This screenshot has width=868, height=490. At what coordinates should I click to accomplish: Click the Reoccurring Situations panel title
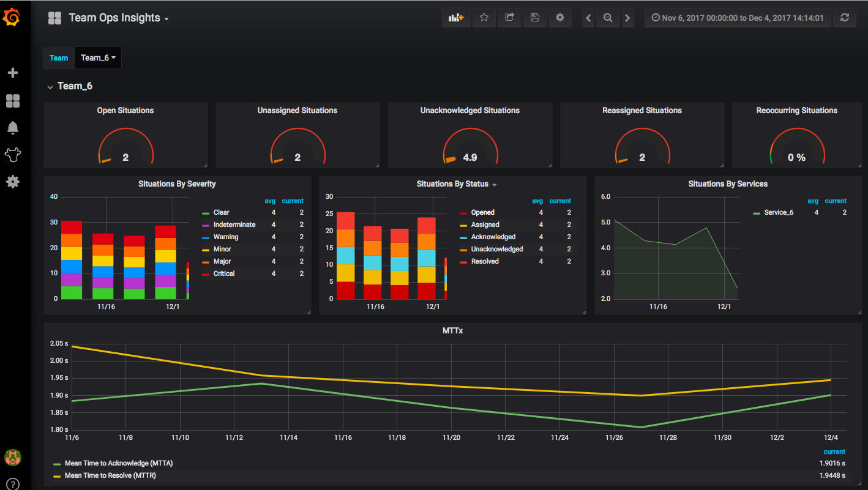797,111
